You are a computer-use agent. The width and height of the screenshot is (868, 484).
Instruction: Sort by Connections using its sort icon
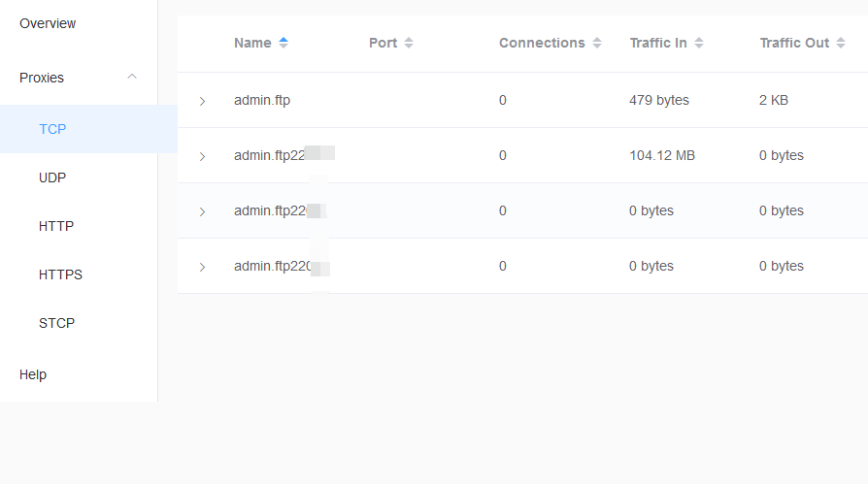[x=597, y=43]
